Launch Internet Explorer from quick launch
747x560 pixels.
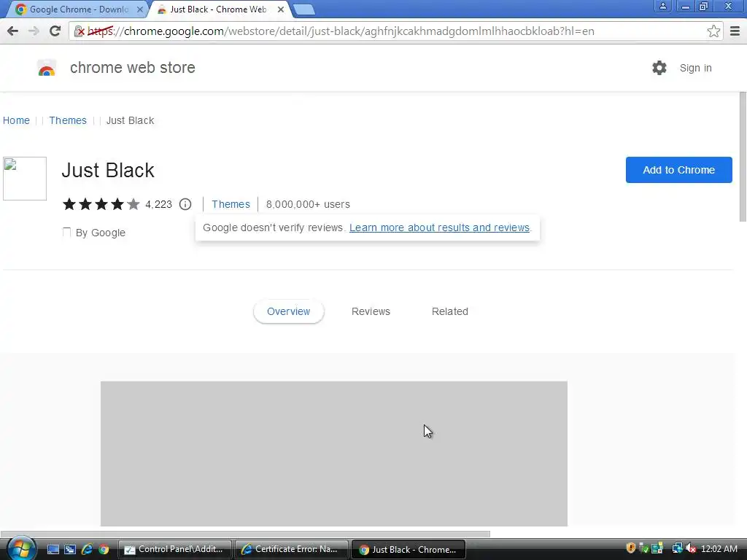click(87, 550)
